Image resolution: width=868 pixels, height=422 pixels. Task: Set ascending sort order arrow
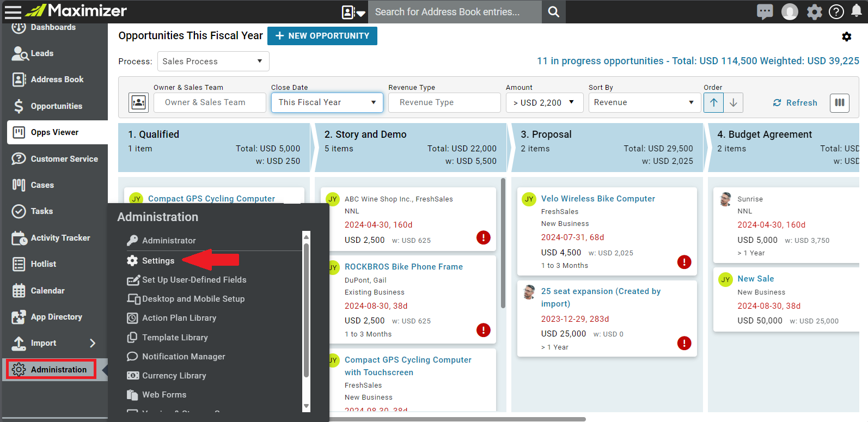click(x=713, y=102)
